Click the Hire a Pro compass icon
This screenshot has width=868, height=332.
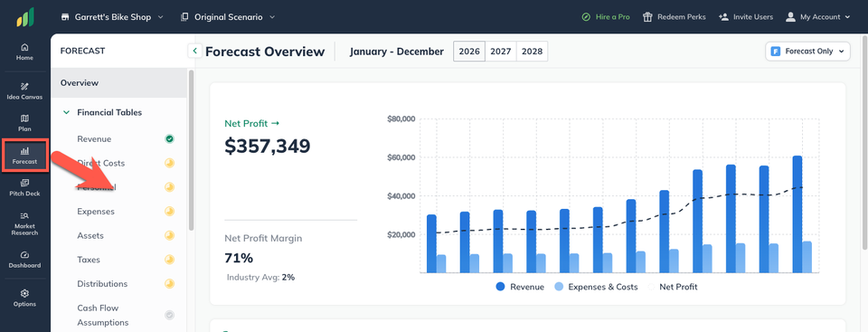586,17
